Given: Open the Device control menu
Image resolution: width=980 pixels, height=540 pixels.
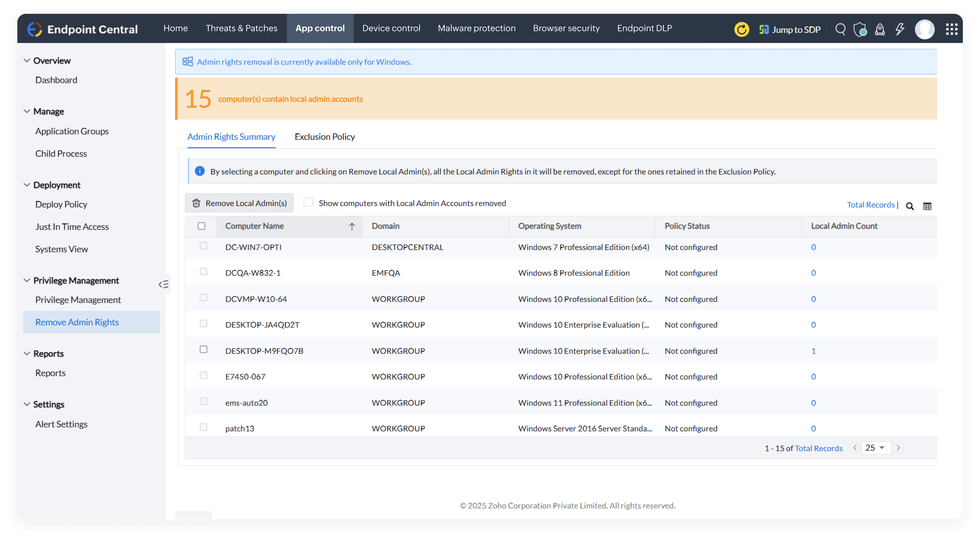Looking at the screenshot, I should [391, 28].
